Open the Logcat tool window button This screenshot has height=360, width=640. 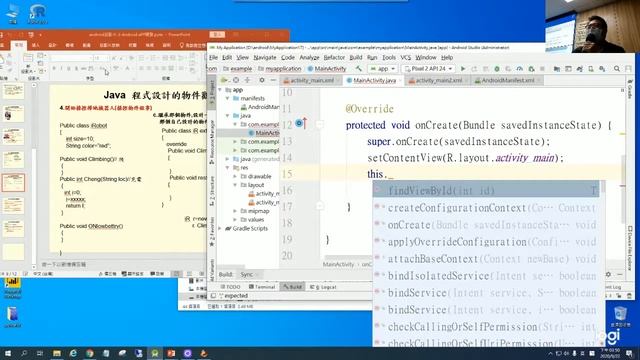click(x=323, y=287)
